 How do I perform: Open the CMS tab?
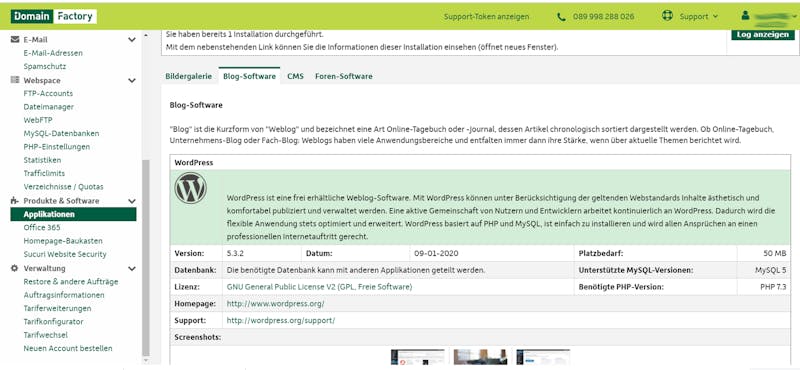[295, 76]
